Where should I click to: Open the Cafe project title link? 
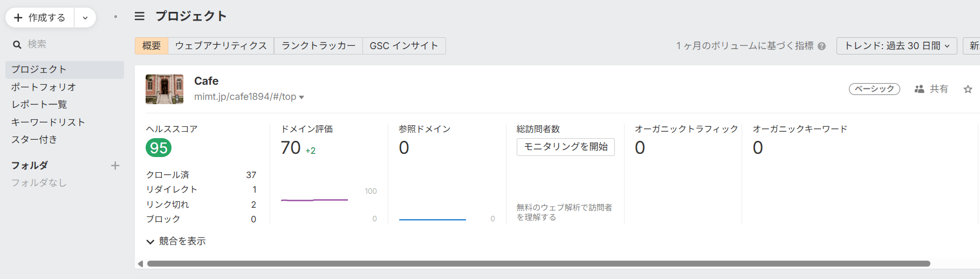(206, 81)
